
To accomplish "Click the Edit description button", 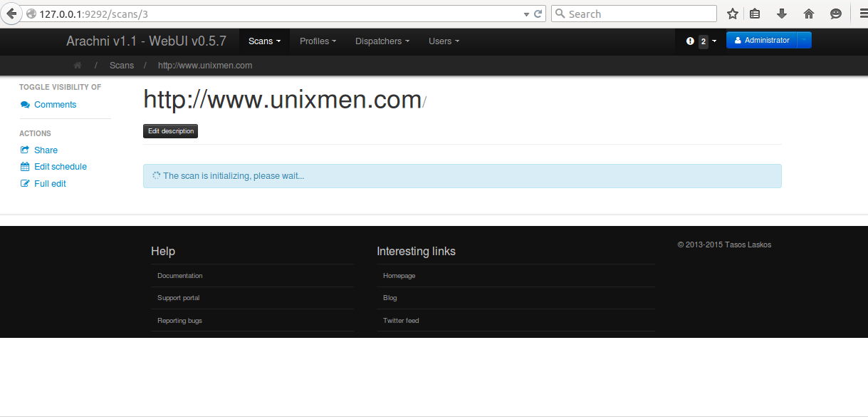I will 171,131.
